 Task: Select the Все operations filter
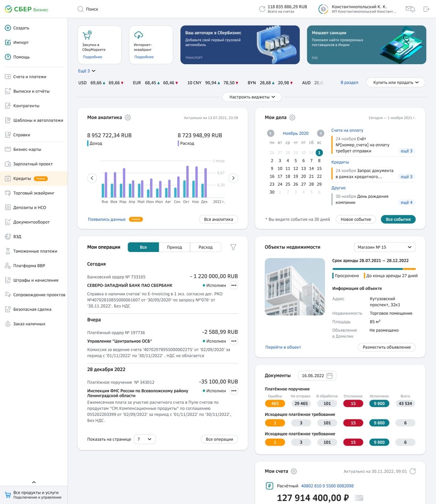(x=143, y=247)
